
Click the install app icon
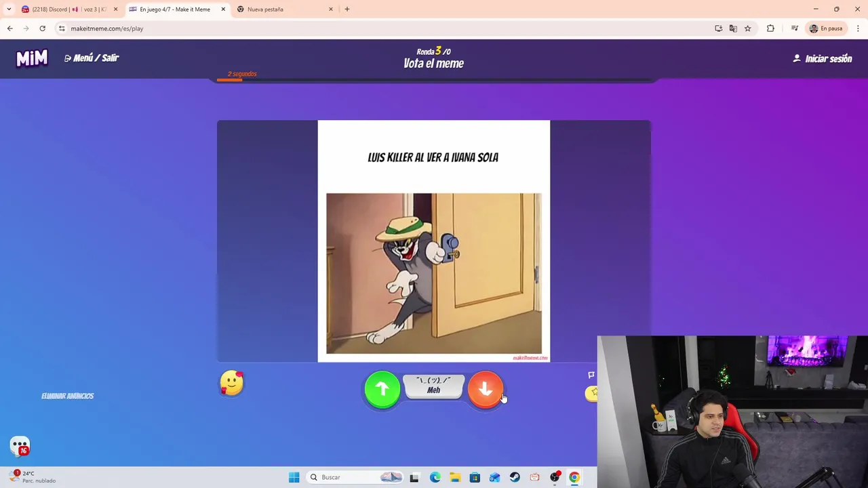coord(718,28)
